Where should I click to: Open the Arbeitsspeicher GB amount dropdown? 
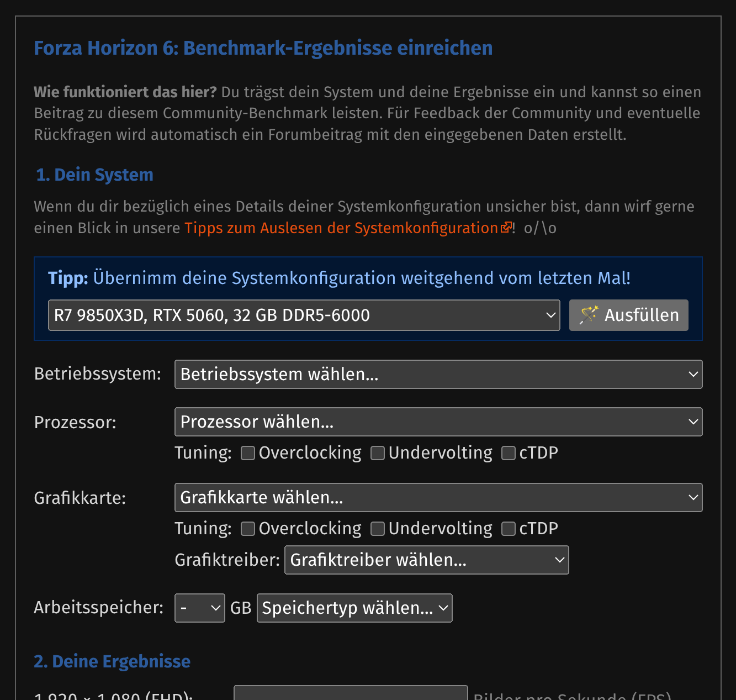pyautogui.click(x=200, y=608)
